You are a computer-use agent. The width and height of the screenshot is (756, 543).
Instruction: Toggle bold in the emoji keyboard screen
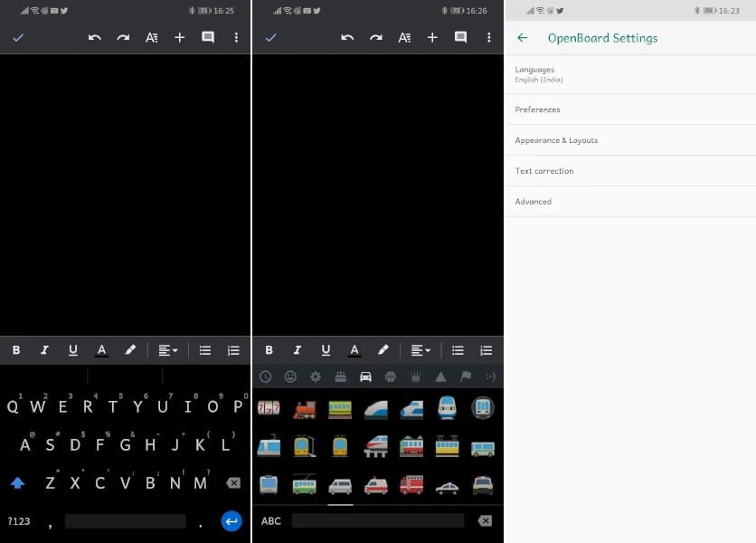269,350
